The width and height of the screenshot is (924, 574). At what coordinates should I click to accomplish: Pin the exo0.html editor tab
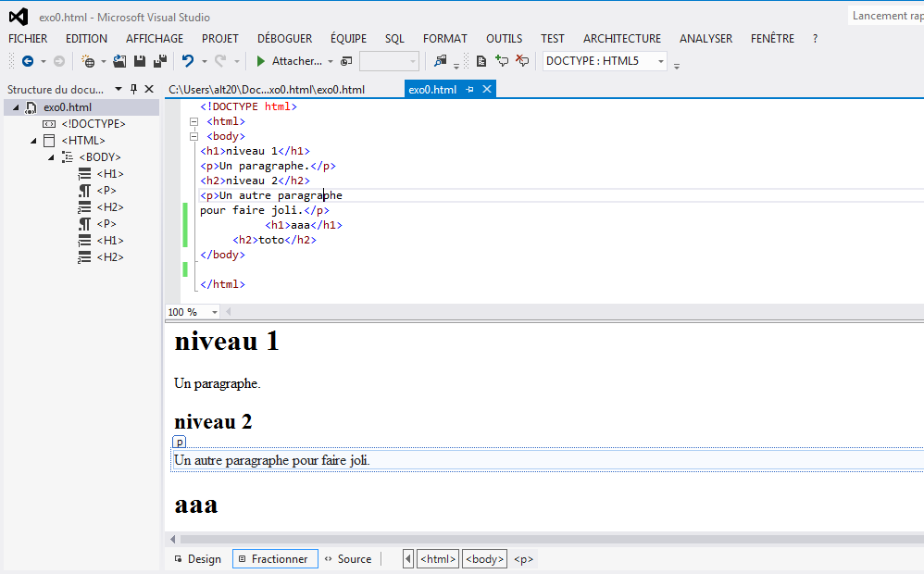[469, 90]
